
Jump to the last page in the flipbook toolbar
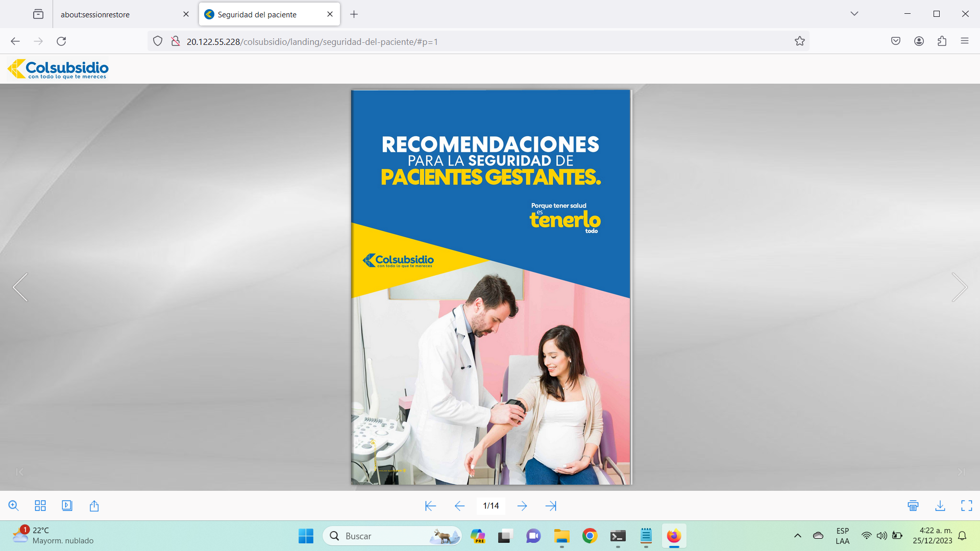(x=551, y=506)
